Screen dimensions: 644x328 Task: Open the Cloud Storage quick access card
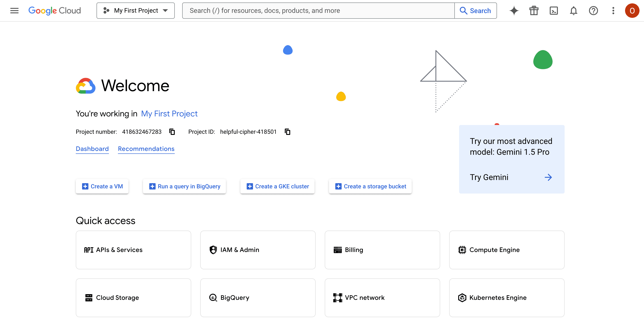click(x=133, y=298)
